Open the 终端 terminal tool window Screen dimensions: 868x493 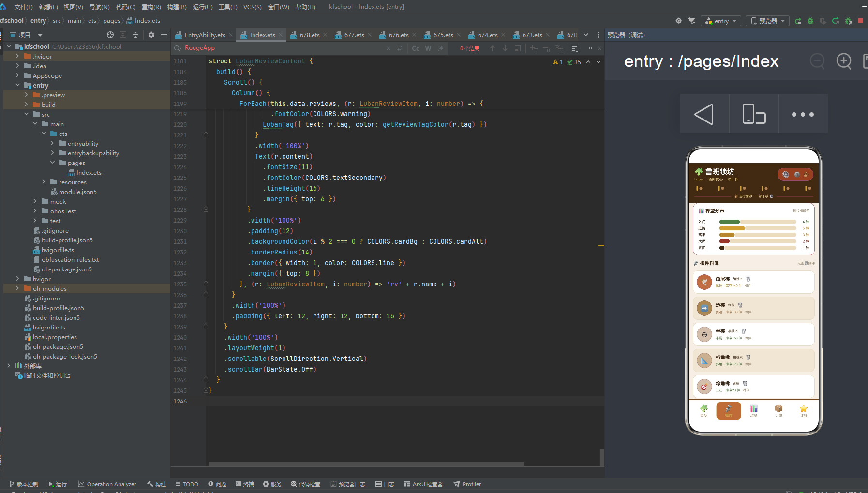tap(245, 484)
